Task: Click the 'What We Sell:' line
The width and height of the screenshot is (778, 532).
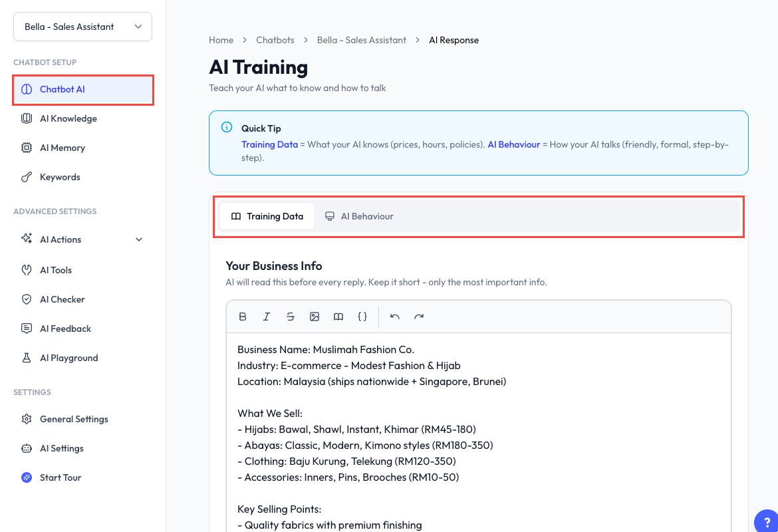Action: pyautogui.click(x=270, y=414)
